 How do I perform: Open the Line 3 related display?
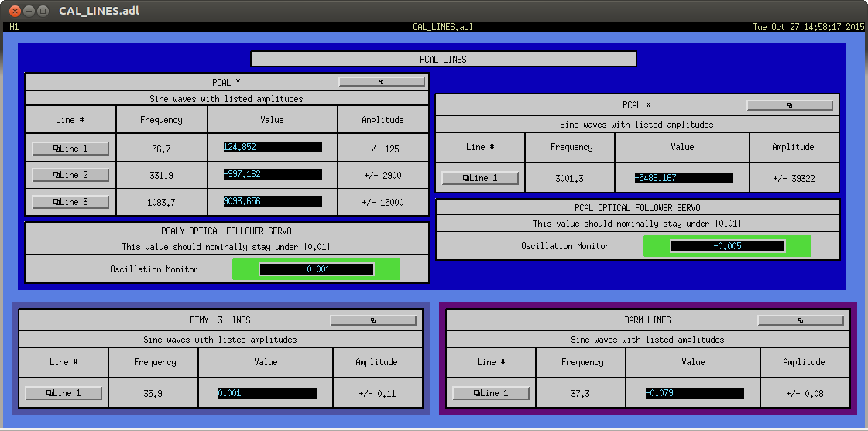[x=70, y=202]
